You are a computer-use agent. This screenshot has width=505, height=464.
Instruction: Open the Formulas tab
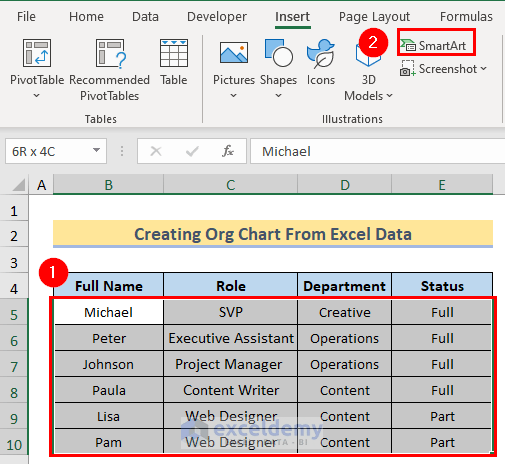466,16
